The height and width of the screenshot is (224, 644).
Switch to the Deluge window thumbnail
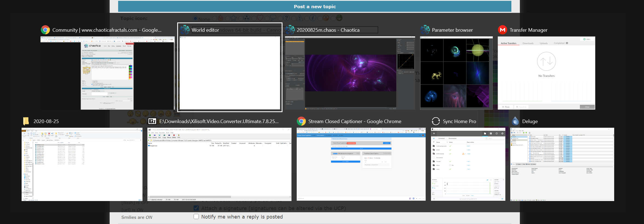click(x=562, y=164)
